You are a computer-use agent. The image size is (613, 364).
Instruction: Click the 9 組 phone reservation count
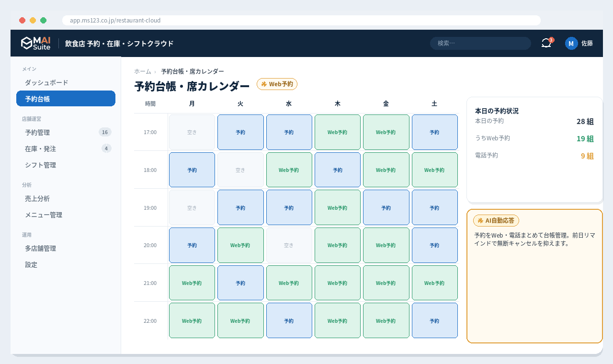click(x=587, y=156)
